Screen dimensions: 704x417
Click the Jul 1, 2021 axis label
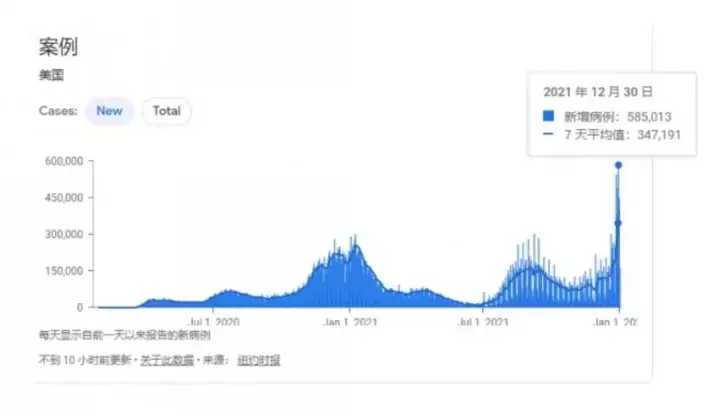pos(483,322)
